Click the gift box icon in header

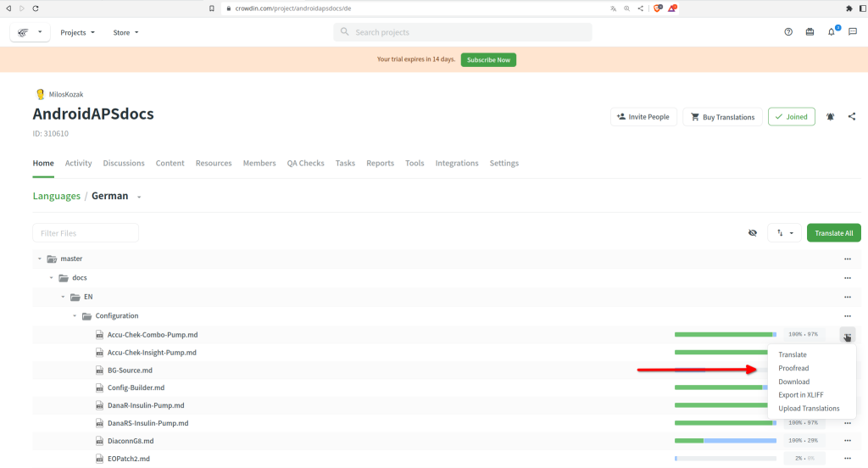coord(810,32)
